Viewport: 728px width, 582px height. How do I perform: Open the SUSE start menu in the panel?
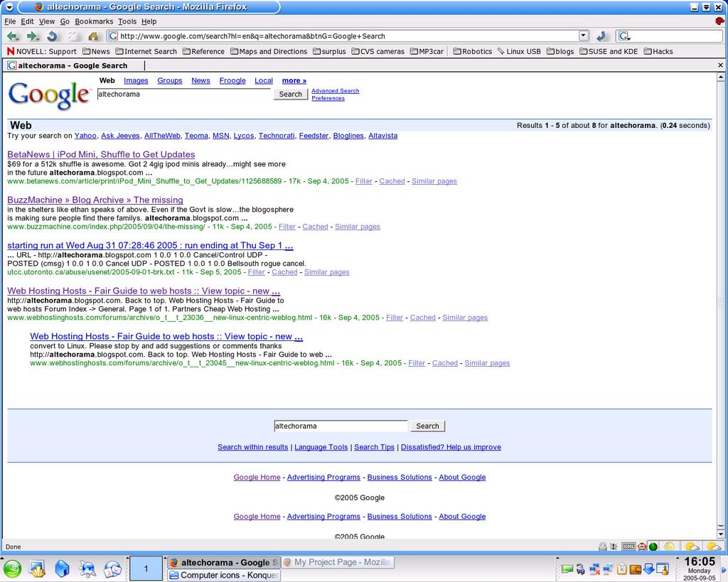[12, 568]
